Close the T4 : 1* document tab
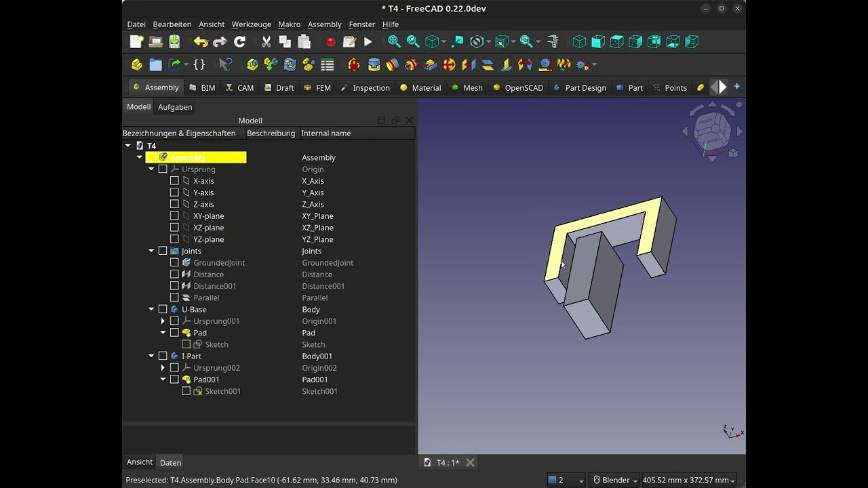868x488 pixels. point(470,462)
